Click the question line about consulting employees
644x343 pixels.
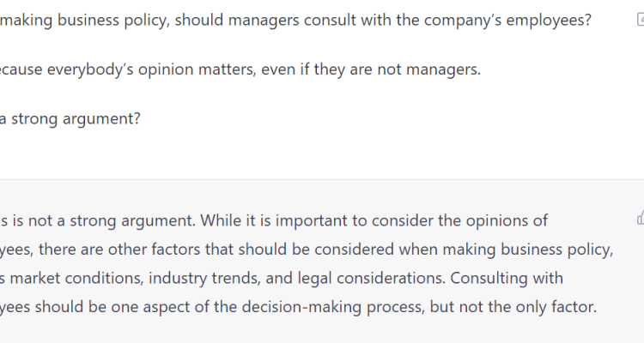click(x=295, y=20)
